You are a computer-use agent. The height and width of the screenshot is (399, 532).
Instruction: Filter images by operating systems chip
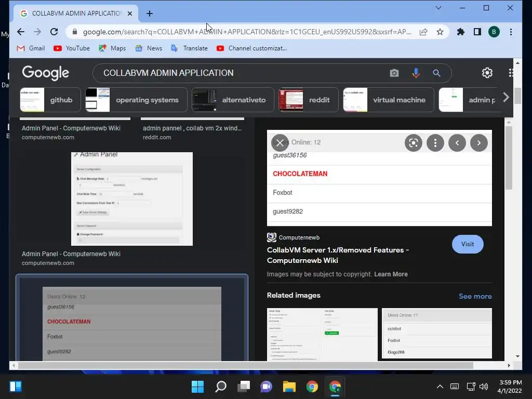[136, 100]
